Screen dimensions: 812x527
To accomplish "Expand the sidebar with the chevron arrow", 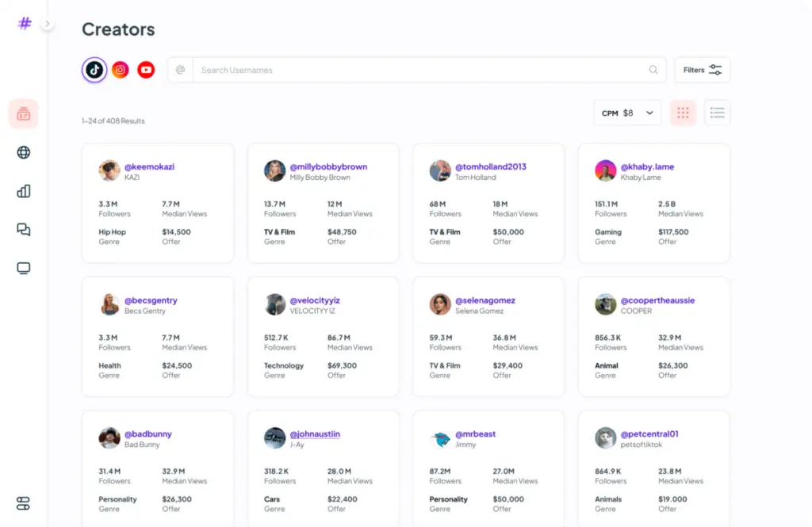I will click(x=47, y=23).
